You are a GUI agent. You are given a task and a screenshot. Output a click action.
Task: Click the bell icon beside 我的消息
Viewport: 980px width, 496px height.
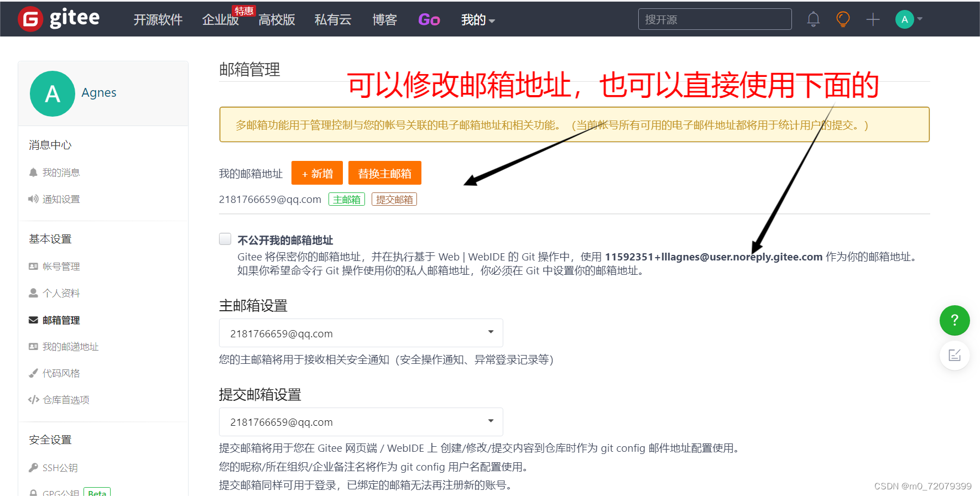click(x=33, y=173)
